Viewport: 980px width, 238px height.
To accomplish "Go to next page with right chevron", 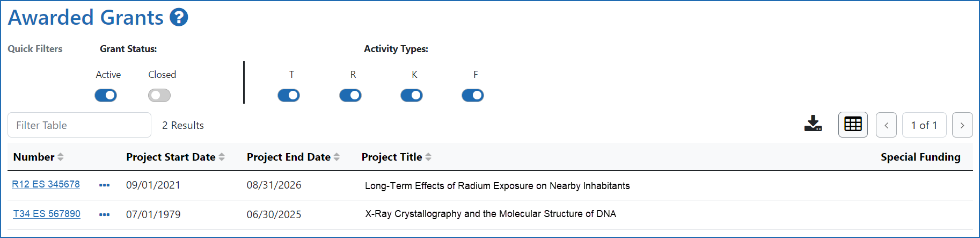I will [x=962, y=125].
